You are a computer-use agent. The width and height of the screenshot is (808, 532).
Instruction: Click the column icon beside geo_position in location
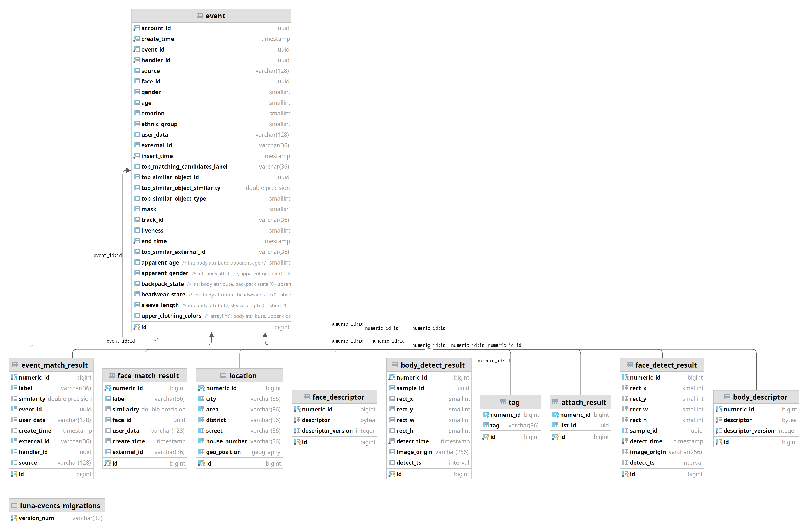[x=202, y=452]
